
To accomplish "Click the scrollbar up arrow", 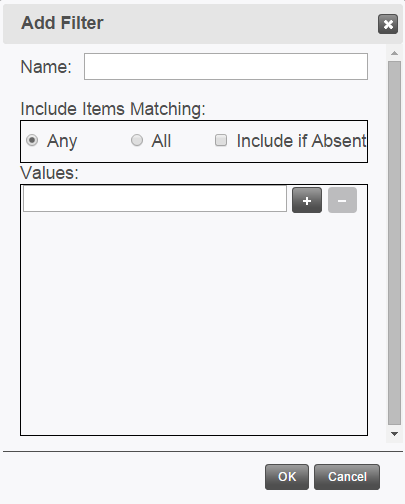I will [x=395, y=53].
